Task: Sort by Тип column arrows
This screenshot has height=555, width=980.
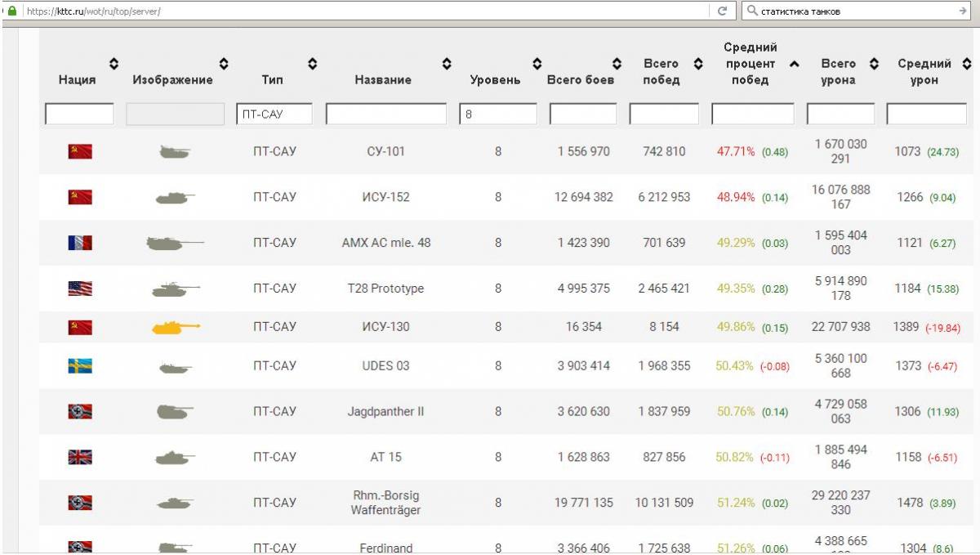Action: [x=312, y=64]
